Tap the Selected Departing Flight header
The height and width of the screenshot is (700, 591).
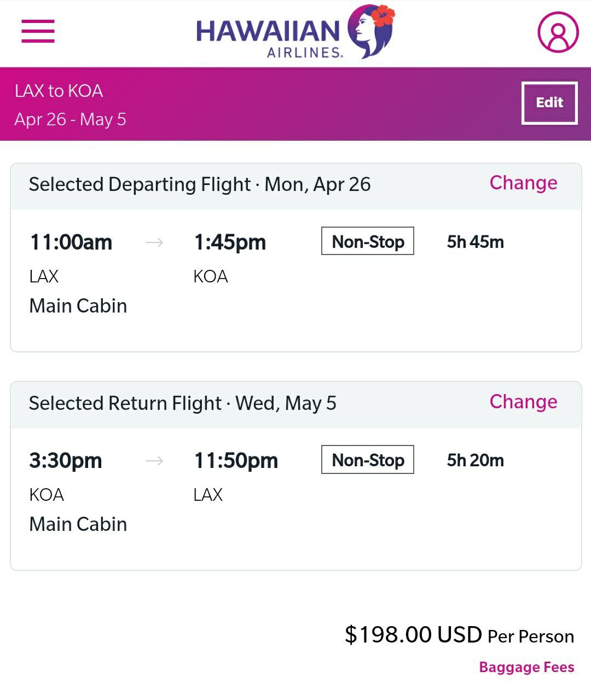point(200,185)
